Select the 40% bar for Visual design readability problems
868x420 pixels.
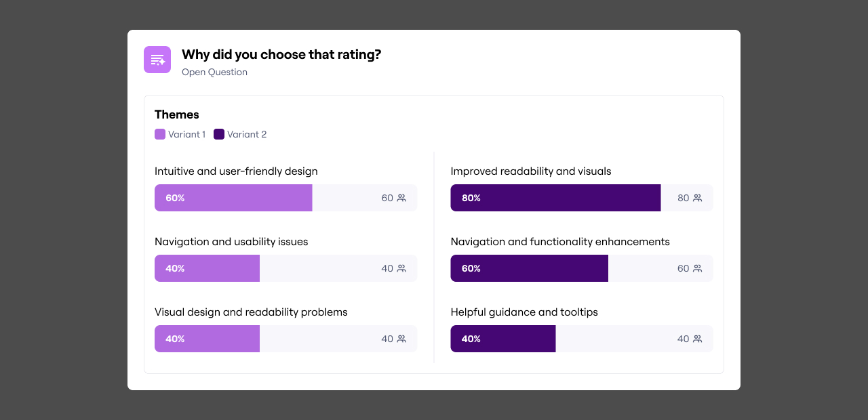click(207, 339)
